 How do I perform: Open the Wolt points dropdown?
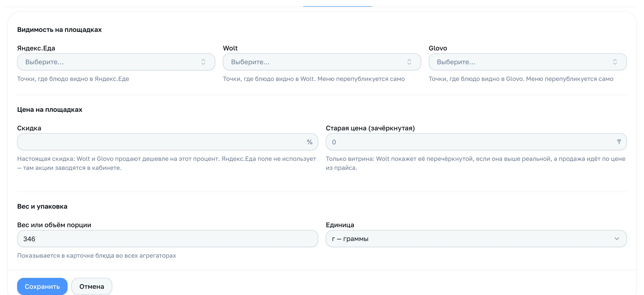[322, 62]
